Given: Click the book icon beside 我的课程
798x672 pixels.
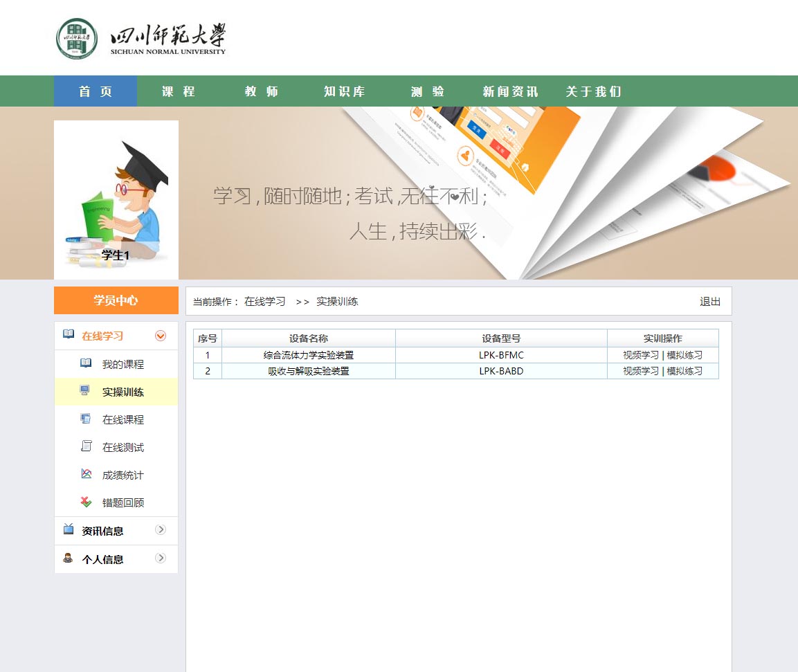Looking at the screenshot, I should click(86, 363).
